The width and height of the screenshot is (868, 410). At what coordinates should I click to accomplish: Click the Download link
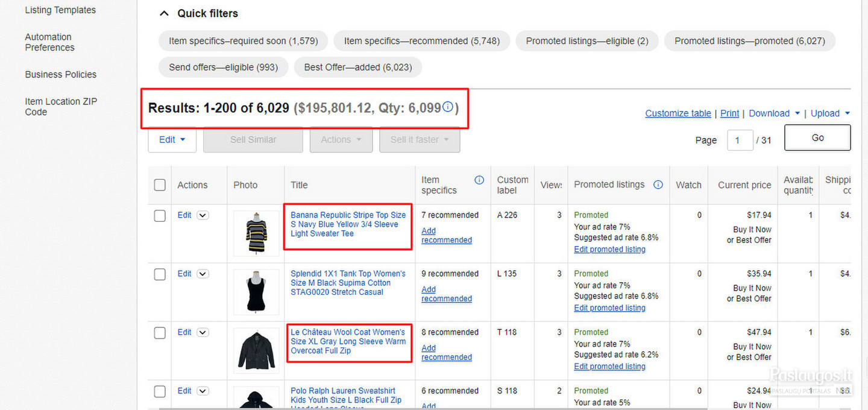click(769, 113)
